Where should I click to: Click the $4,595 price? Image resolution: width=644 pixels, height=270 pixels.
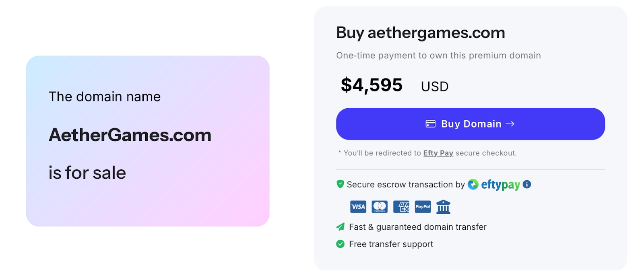[372, 85]
